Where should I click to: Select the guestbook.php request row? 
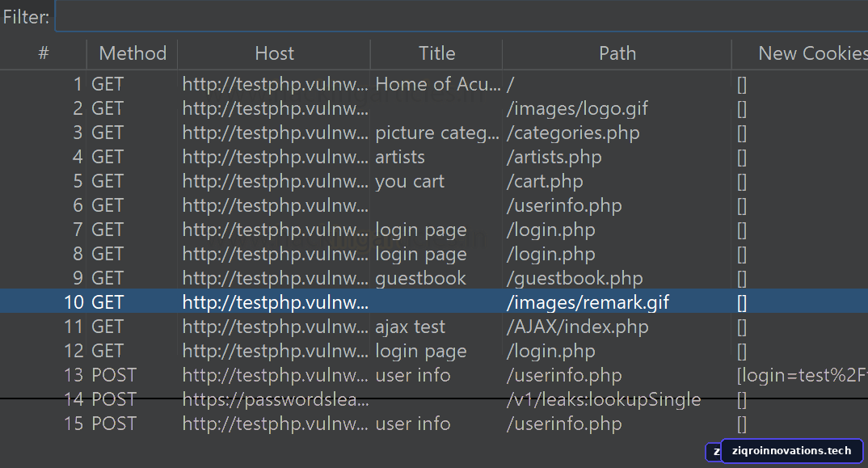click(x=434, y=279)
